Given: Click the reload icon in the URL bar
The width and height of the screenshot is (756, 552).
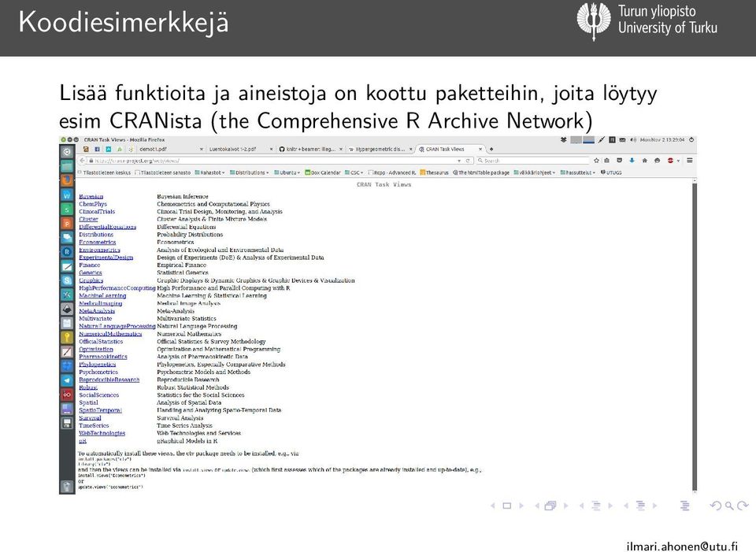Looking at the screenshot, I should pos(467,161).
